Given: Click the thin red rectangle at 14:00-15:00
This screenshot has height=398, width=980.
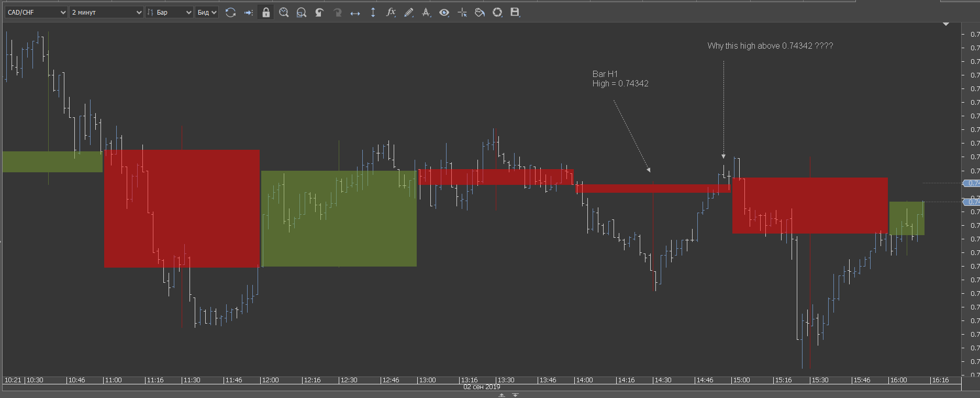Looking at the screenshot, I should 653,189.
